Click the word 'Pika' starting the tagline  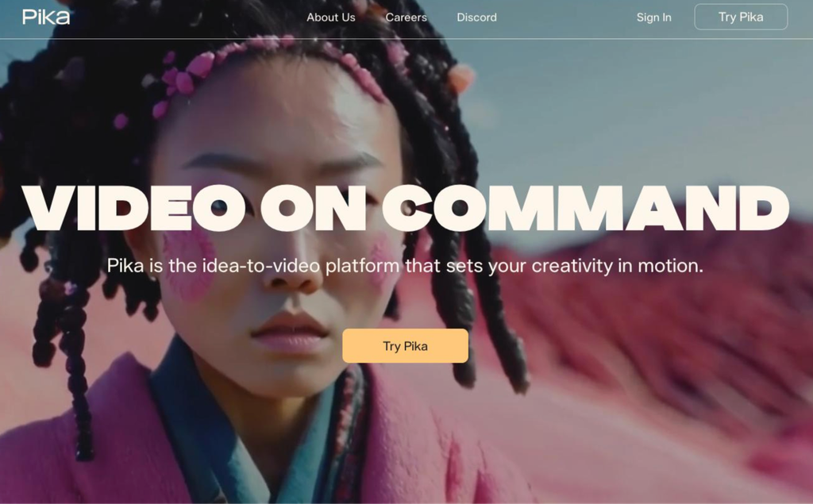[x=125, y=265]
